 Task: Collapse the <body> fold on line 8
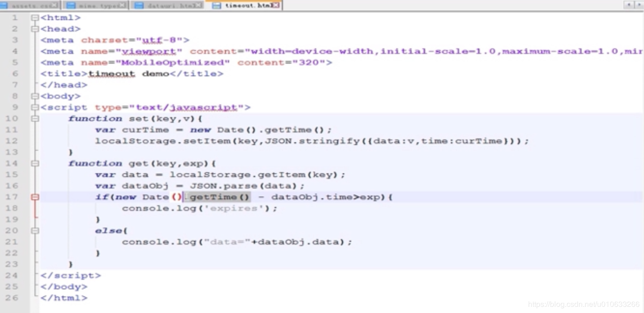click(x=35, y=96)
